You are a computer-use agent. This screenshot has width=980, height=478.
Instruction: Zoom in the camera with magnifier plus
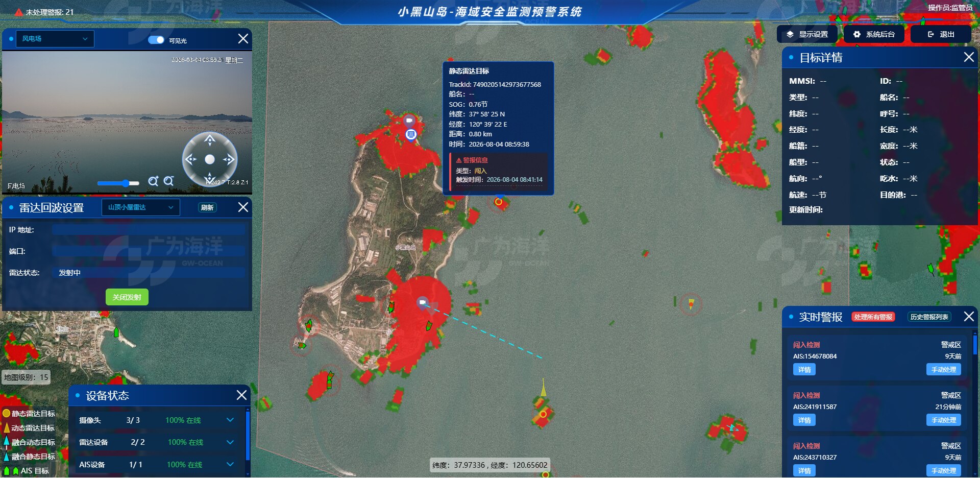[153, 181]
